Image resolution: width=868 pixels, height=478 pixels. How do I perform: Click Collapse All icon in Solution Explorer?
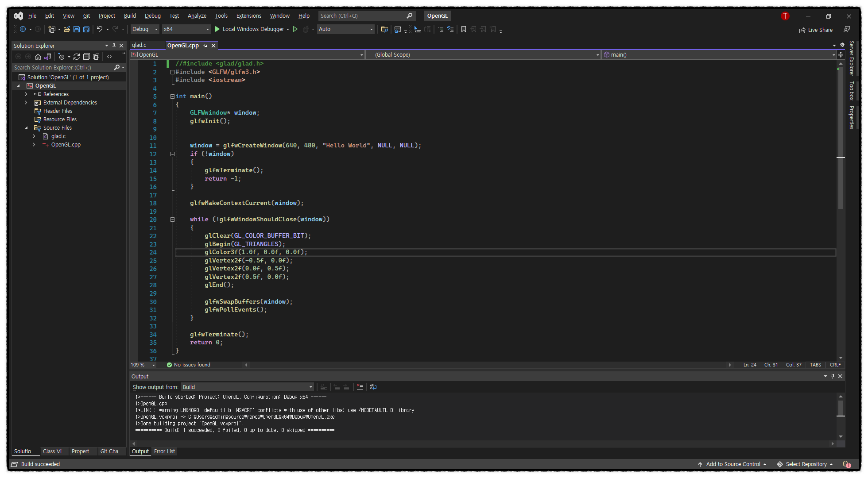[x=86, y=57]
